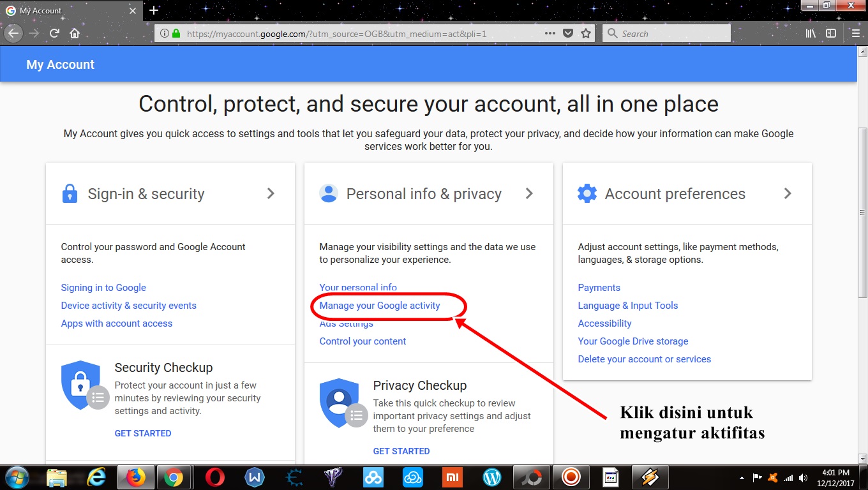Select the My Account browser tab
The height and width of the screenshot is (490, 868).
71,11
